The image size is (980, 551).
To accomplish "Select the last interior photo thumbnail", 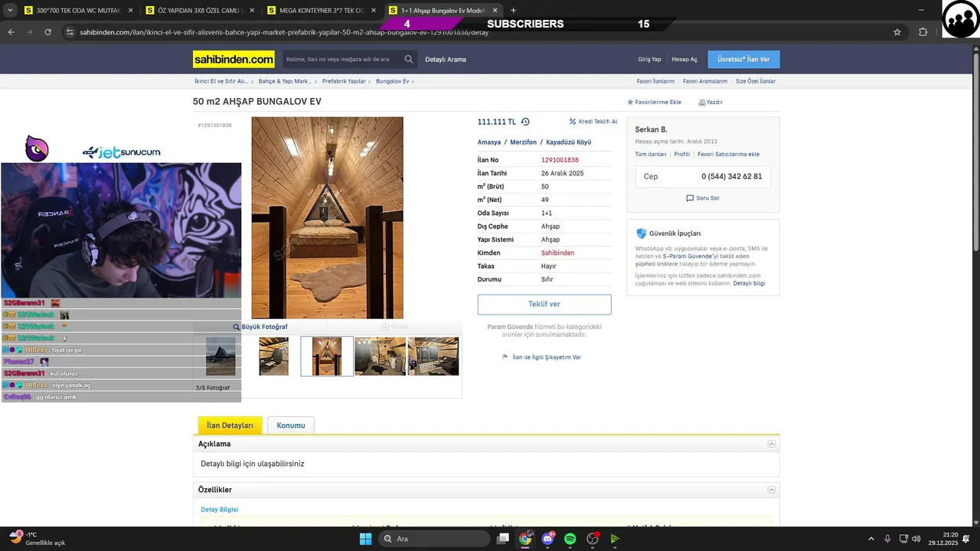I will click(x=433, y=356).
